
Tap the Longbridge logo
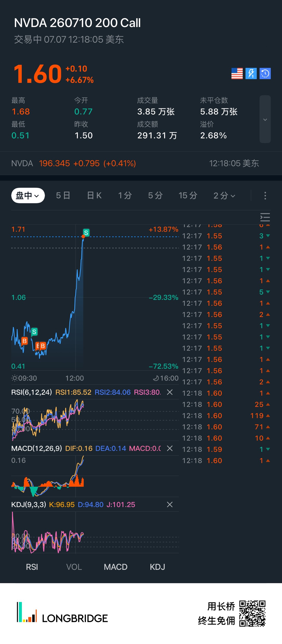click(62, 613)
